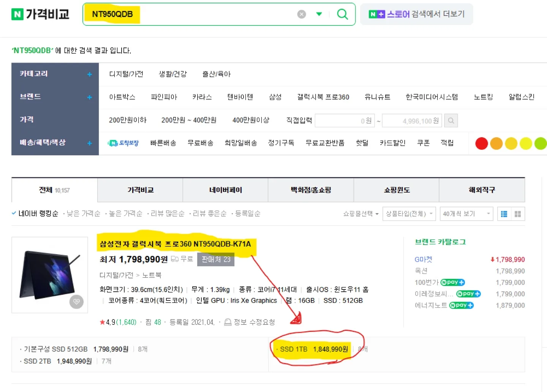Open 스토어 검색에서 더보기 button

[x=417, y=14]
